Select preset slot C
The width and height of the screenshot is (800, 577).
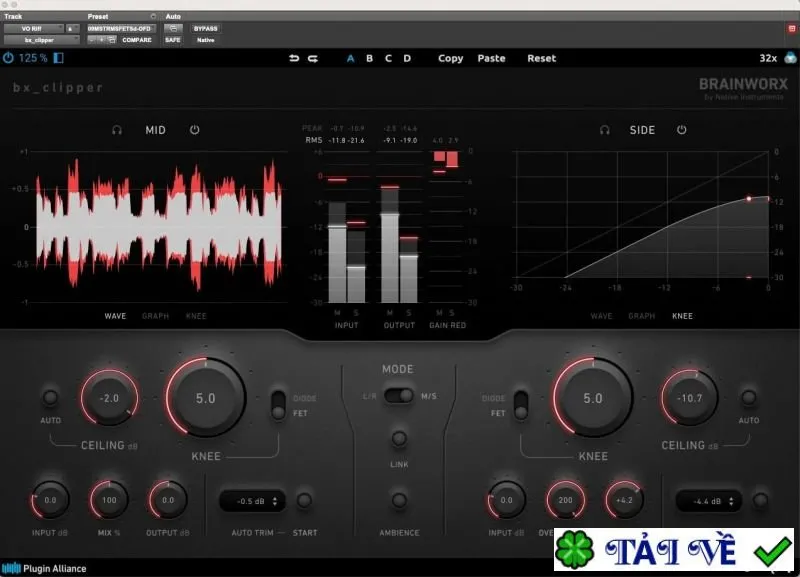coord(388,59)
